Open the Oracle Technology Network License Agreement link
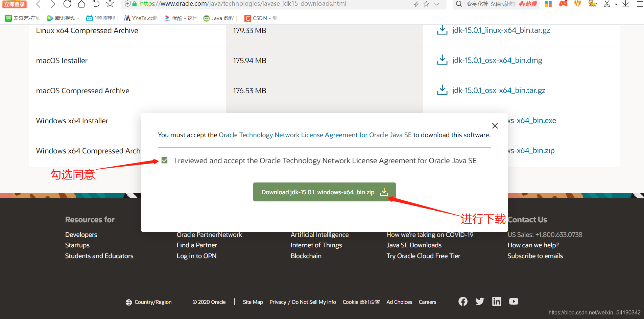Screen dimensions: 644x319 pos(315,135)
